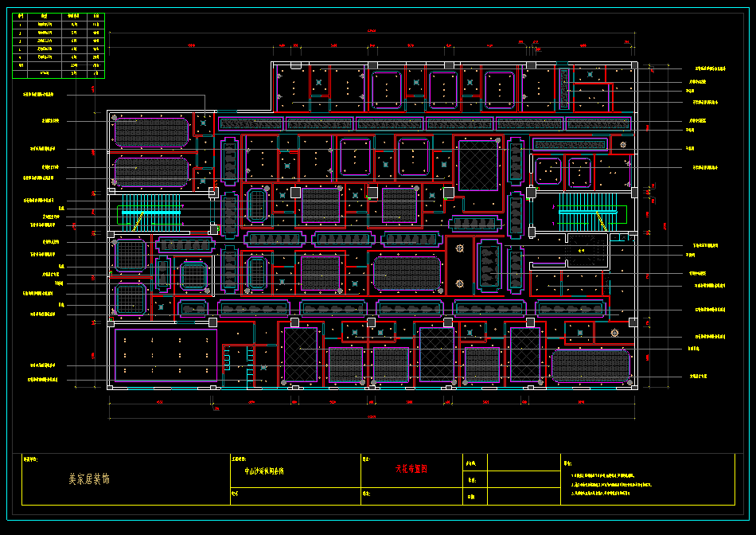The height and width of the screenshot is (535, 756).
Task: Click the bottom row of the green legend table
Action: click(x=58, y=73)
